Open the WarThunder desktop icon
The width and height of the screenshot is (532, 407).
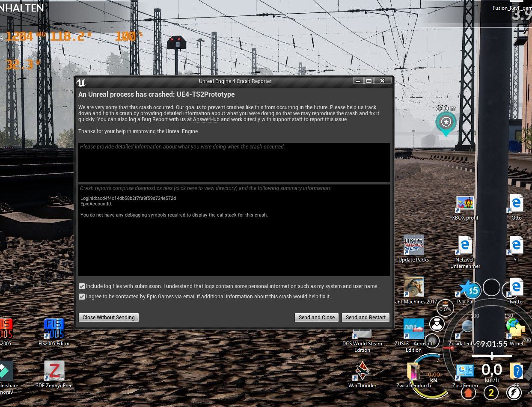[362, 375]
